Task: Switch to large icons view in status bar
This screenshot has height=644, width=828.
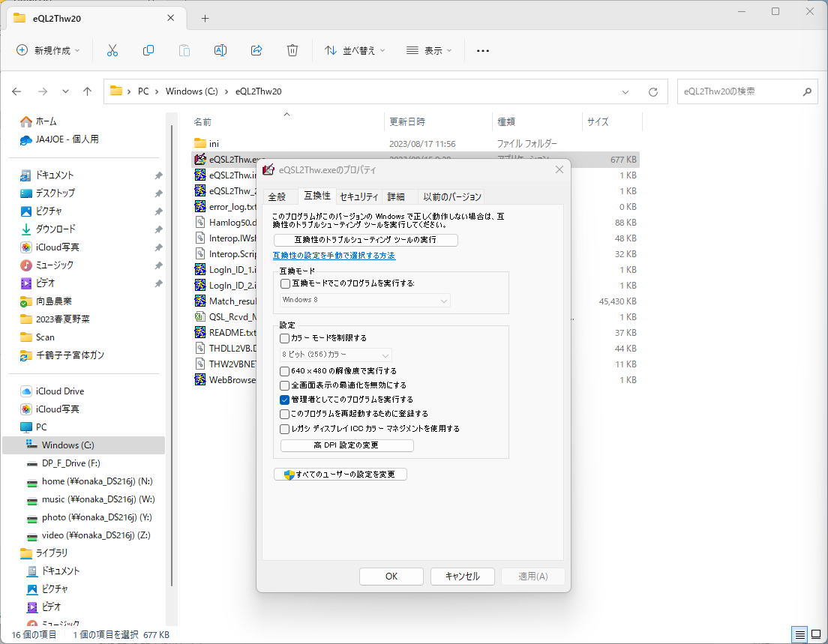Action: [x=816, y=634]
